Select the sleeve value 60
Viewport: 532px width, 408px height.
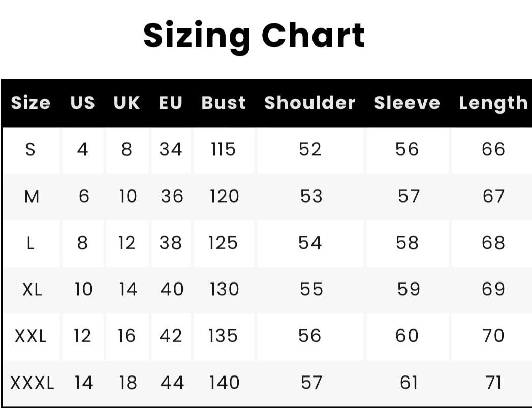pos(407,336)
